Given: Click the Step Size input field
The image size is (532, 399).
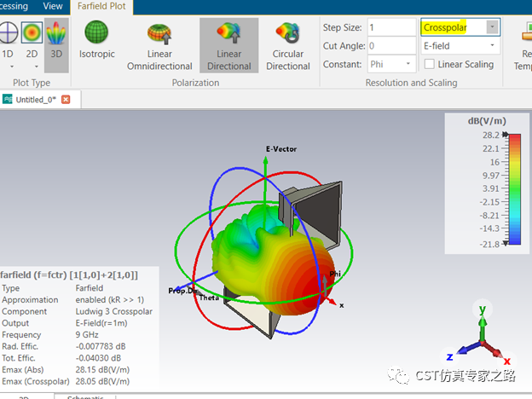Looking at the screenshot, I should click(x=390, y=27).
